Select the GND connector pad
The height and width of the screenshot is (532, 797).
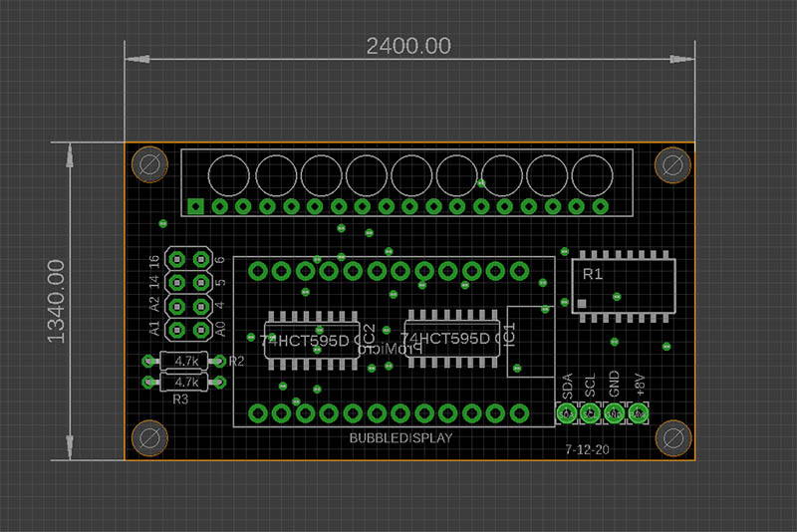pyautogui.click(x=615, y=412)
